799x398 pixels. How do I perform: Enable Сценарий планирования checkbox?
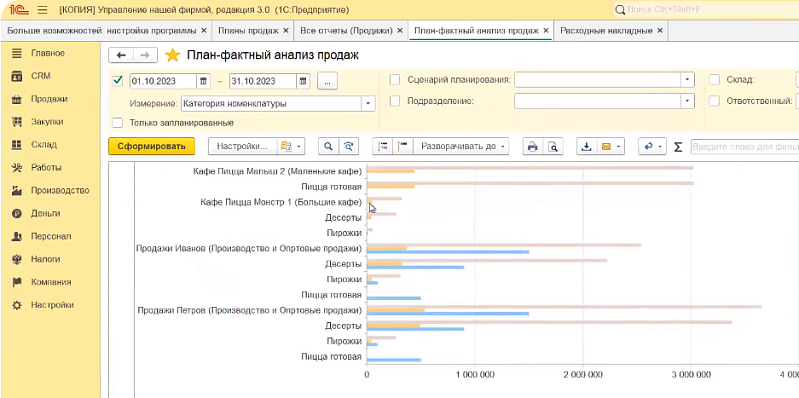(x=395, y=80)
